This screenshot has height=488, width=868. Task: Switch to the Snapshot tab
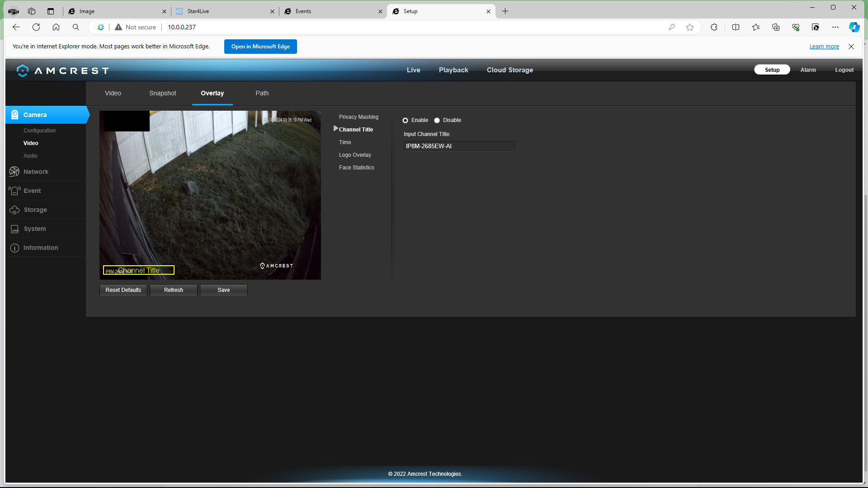click(x=163, y=93)
